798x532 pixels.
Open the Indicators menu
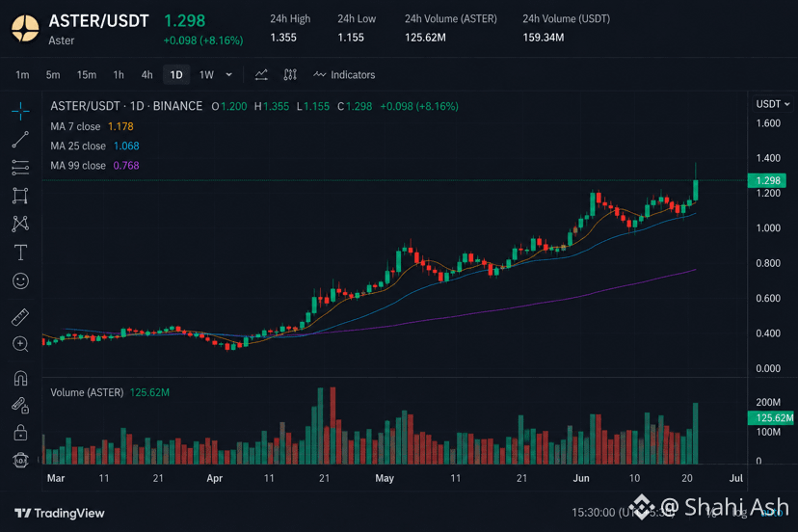(x=344, y=75)
